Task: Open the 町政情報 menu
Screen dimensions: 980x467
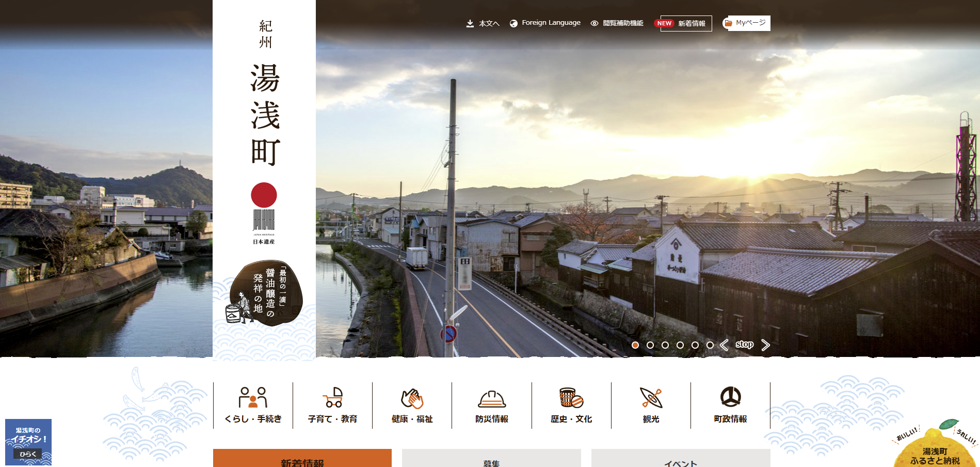Action: pyautogui.click(x=731, y=406)
